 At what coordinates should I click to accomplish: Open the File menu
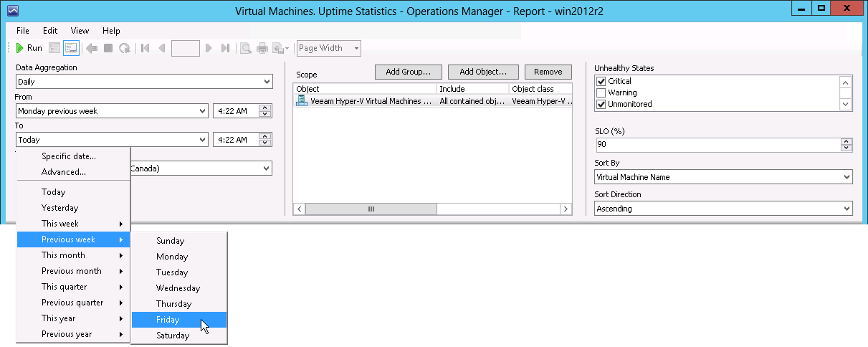pyautogui.click(x=22, y=31)
